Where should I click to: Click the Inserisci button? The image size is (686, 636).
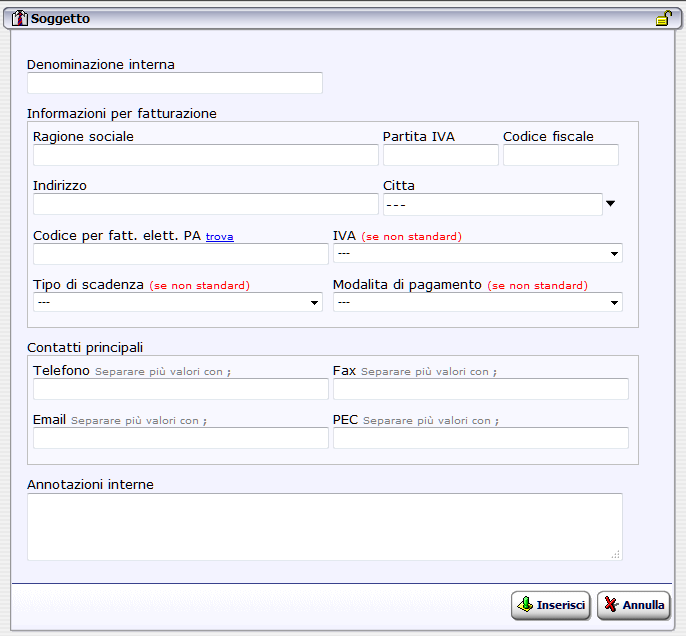pyautogui.click(x=550, y=605)
